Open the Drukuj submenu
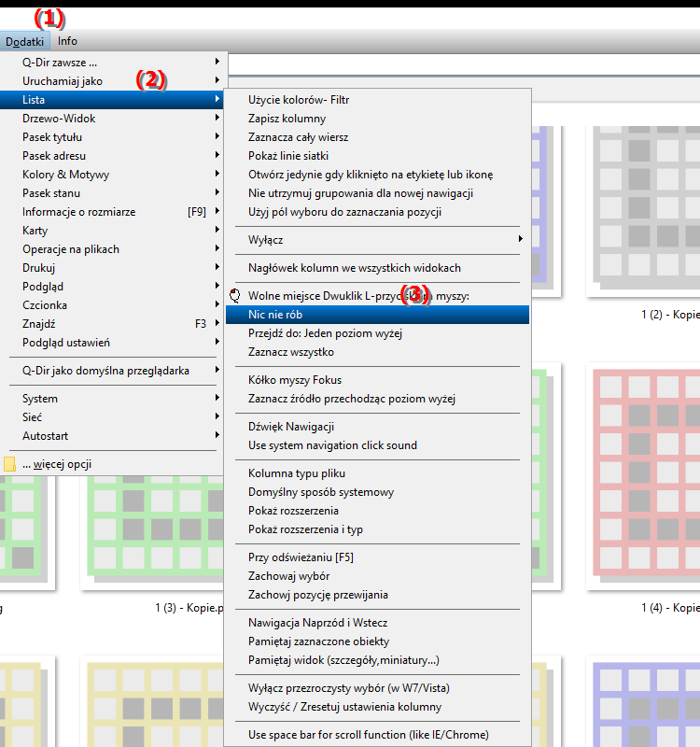This screenshot has width=700, height=747. click(112, 268)
